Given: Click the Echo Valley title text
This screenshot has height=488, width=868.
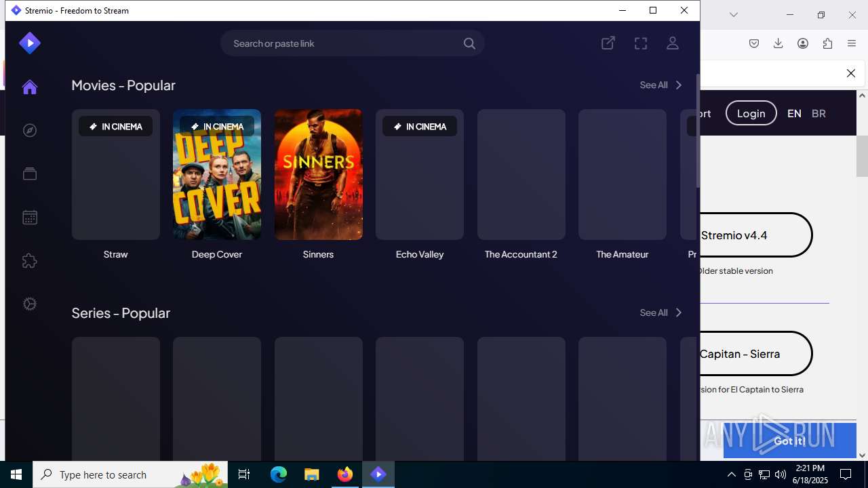Looking at the screenshot, I should click(420, 254).
